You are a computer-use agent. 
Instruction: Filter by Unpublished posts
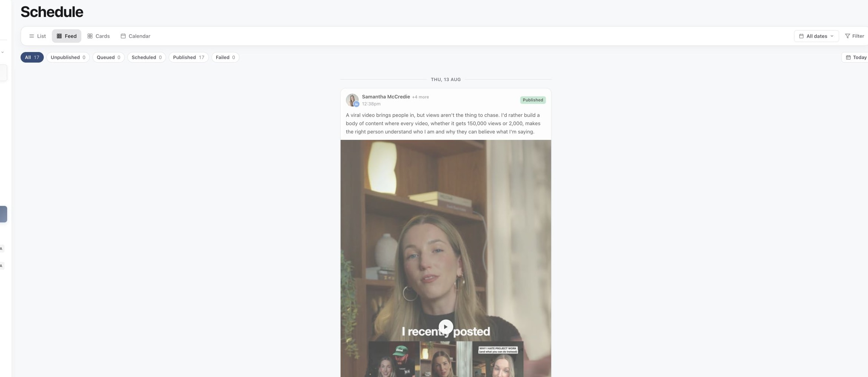point(68,57)
